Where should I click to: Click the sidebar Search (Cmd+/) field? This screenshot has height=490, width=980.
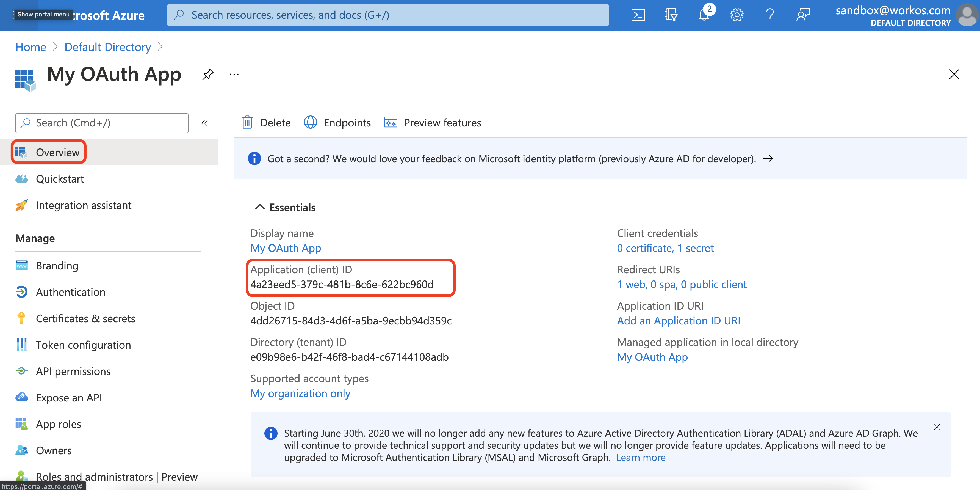point(102,123)
